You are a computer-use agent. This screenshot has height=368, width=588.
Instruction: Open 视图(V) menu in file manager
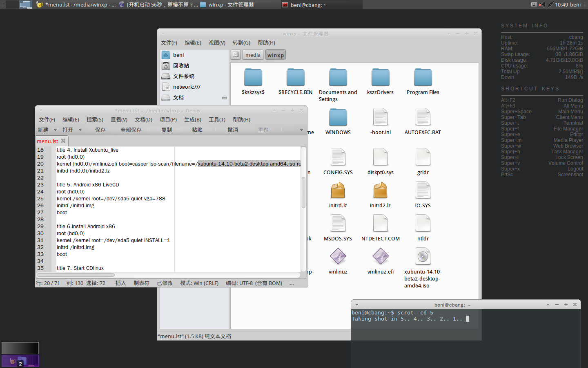pos(217,43)
